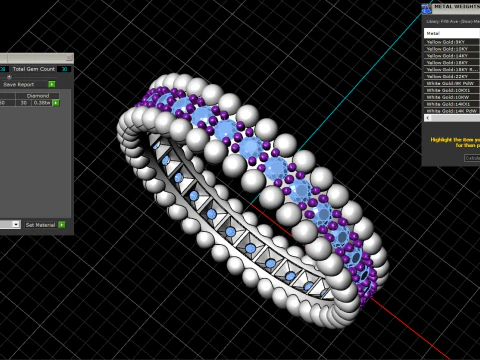Click the Save Report label
This screenshot has width=480, height=360.
19,85
